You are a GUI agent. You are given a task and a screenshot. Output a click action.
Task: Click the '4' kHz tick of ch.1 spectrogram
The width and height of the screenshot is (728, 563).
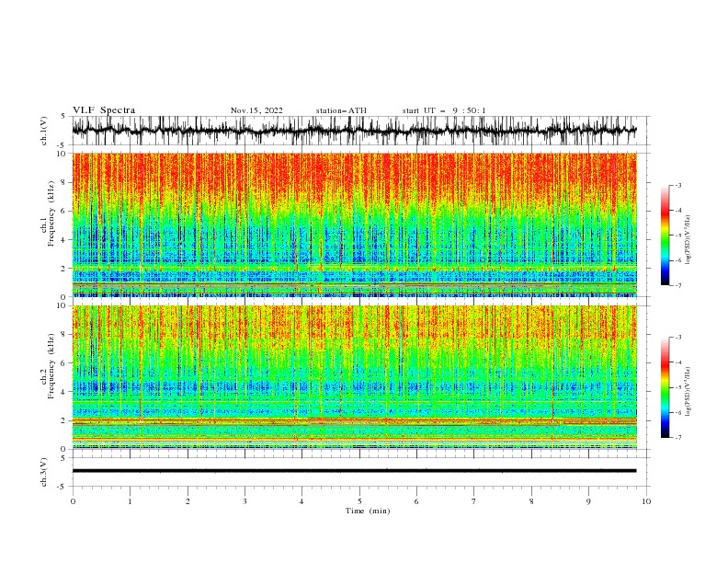(x=64, y=240)
